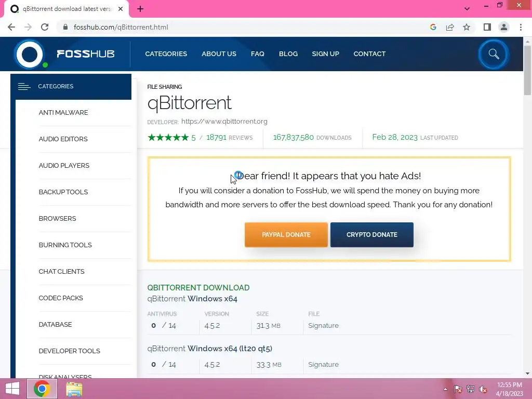
Task: Open the Chrome profile avatar
Action: click(504, 27)
